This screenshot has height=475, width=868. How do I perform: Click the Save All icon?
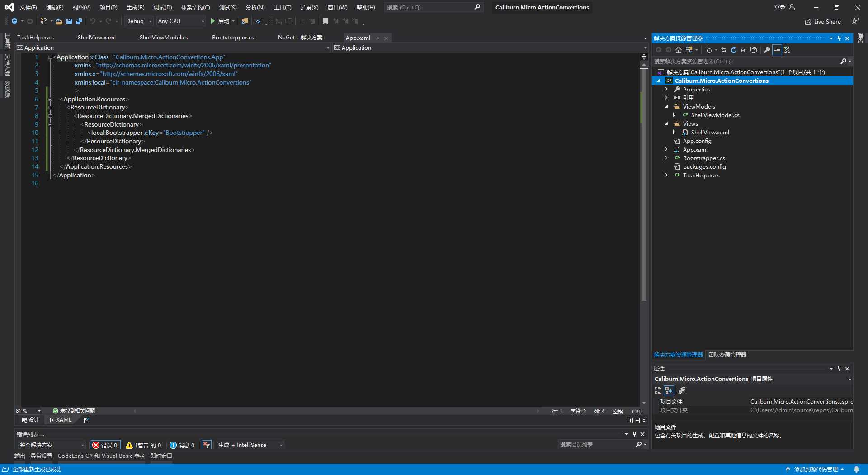(79, 21)
